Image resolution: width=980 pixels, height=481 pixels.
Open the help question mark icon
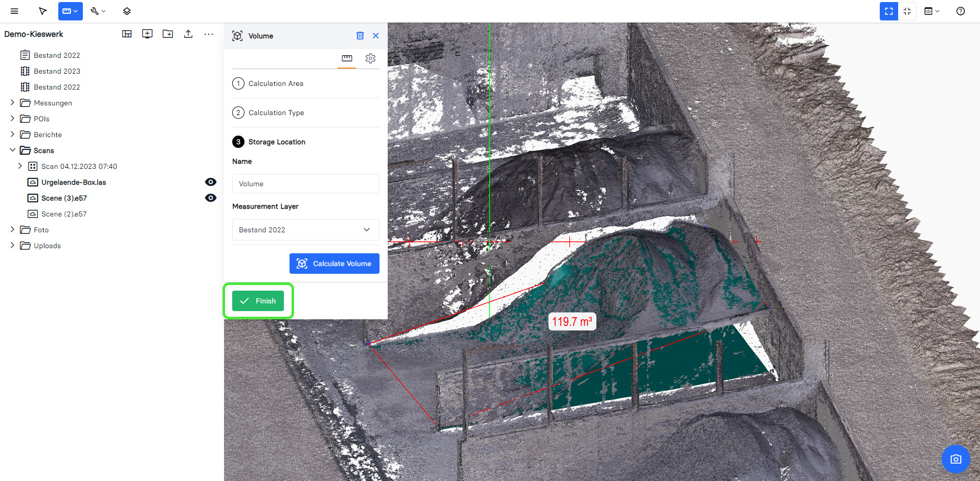tap(961, 11)
